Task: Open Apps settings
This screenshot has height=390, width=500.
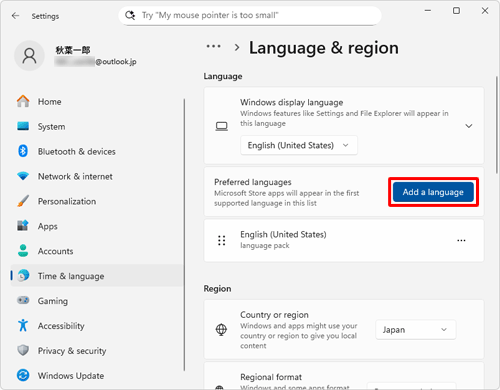Action: point(97,226)
